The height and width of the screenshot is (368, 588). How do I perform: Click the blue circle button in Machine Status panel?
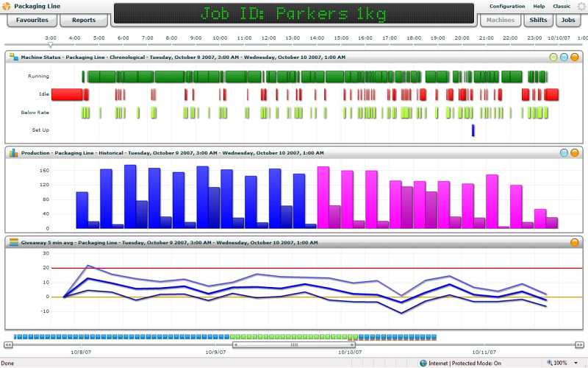564,57
